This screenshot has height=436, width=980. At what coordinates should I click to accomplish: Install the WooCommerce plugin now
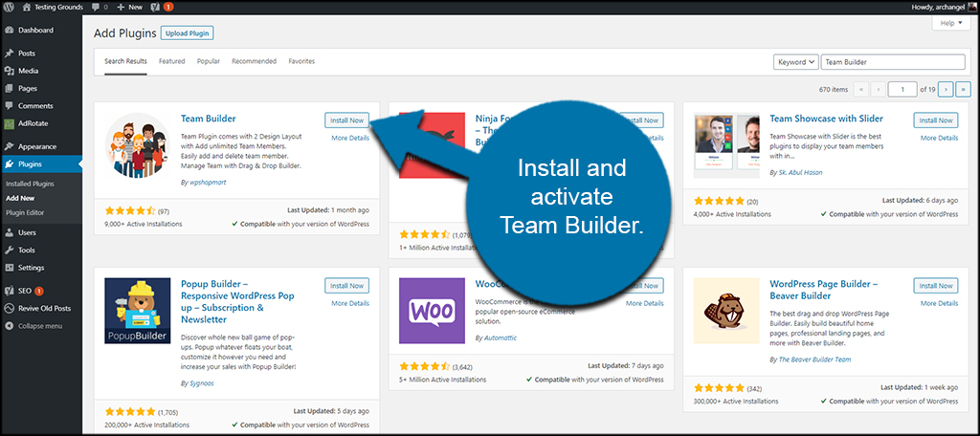[x=644, y=286]
